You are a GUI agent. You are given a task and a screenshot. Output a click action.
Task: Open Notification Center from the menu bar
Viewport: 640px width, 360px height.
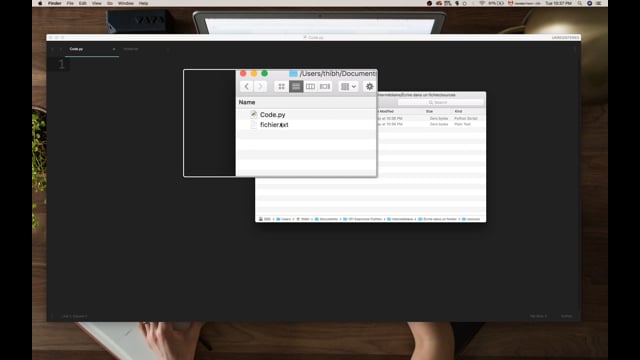[x=599, y=3]
